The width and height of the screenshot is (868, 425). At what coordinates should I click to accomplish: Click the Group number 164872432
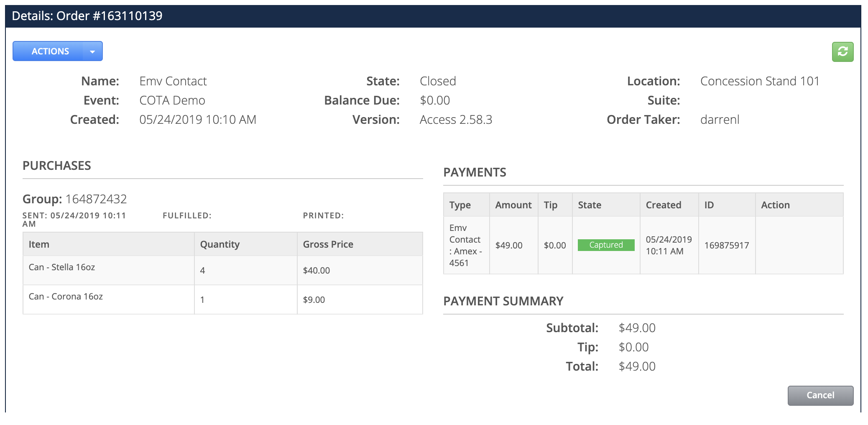96,199
